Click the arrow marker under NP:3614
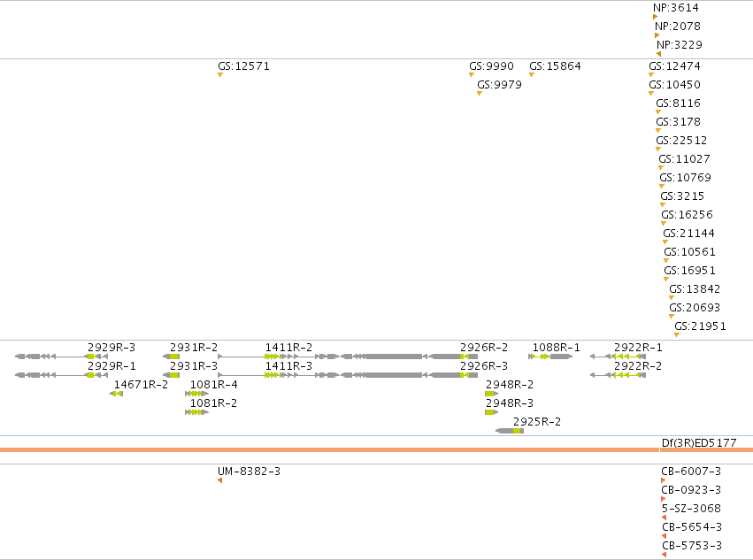 click(x=655, y=17)
